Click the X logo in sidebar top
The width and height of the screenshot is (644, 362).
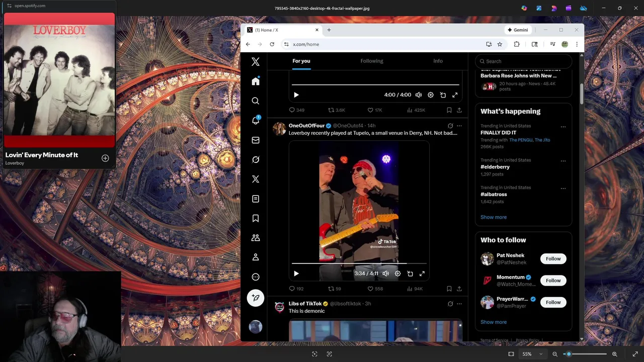pyautogui.click(x=256, y=62)
